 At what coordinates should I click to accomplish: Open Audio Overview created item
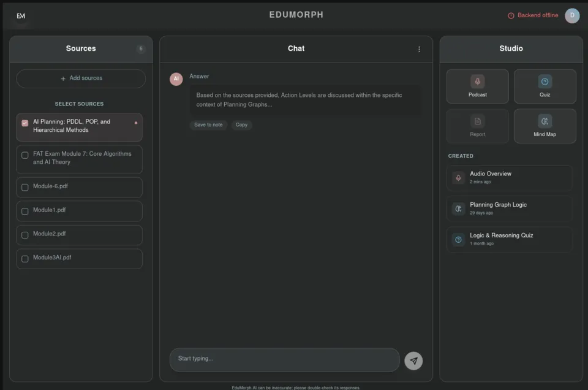[x=509, y=178]
